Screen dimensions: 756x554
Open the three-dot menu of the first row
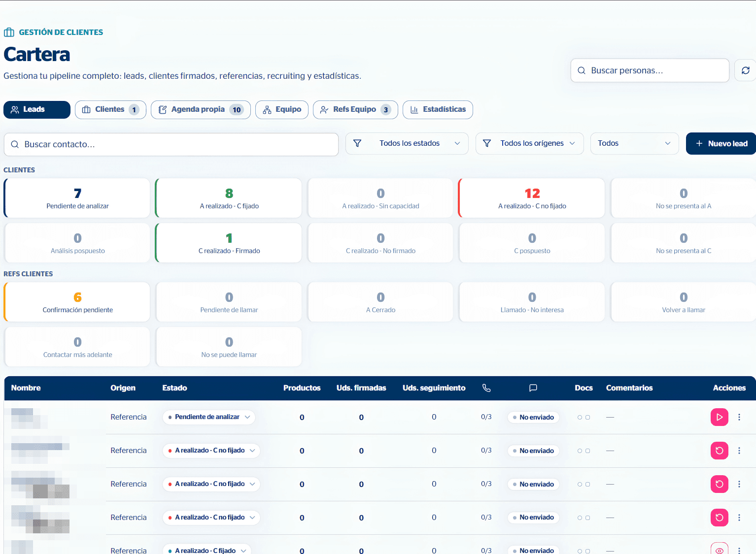739,417
